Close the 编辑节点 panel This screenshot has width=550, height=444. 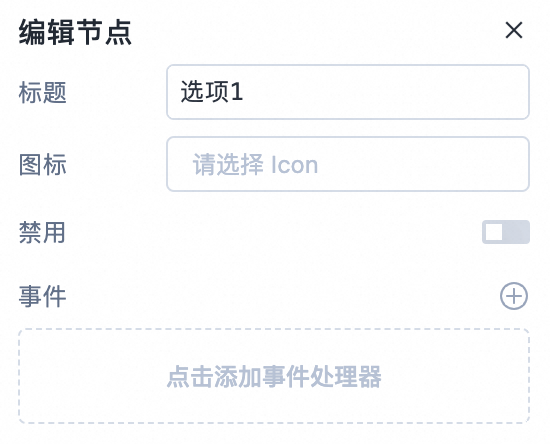click(514, 30)
